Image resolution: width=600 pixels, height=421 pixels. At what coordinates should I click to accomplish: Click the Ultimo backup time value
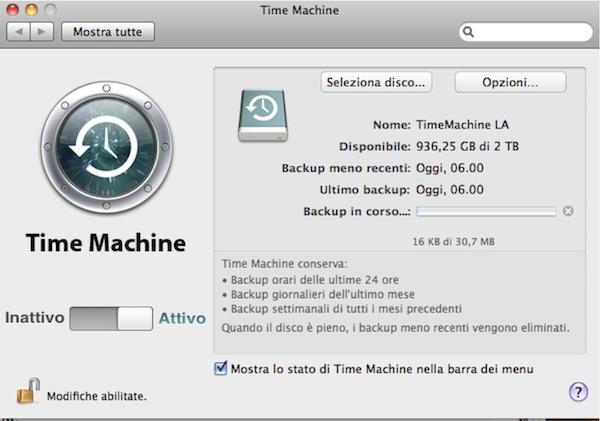pos(450,190)
